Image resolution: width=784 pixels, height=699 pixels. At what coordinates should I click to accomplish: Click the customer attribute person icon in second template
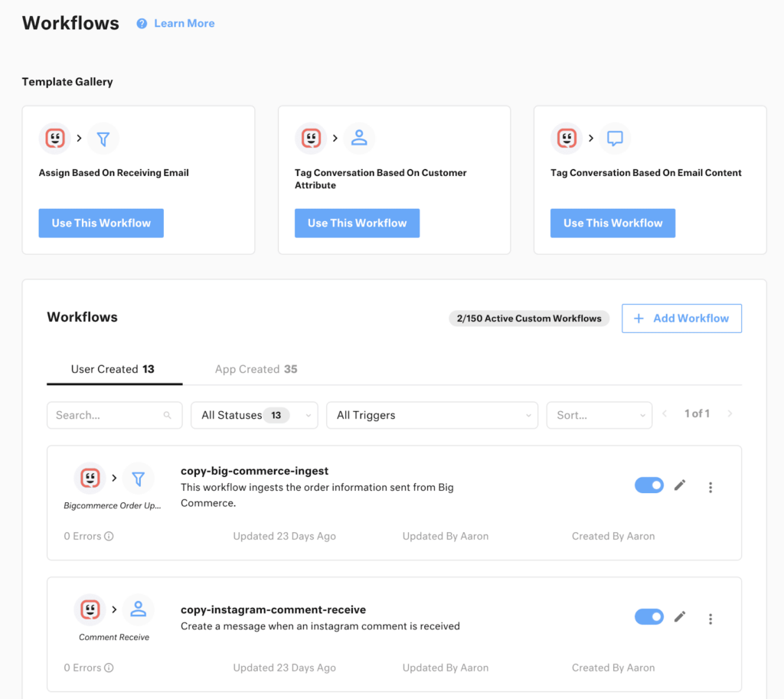[x=359, y=139]
